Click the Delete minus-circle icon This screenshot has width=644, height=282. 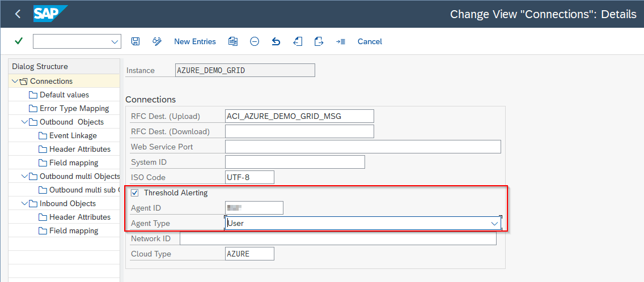255,41
